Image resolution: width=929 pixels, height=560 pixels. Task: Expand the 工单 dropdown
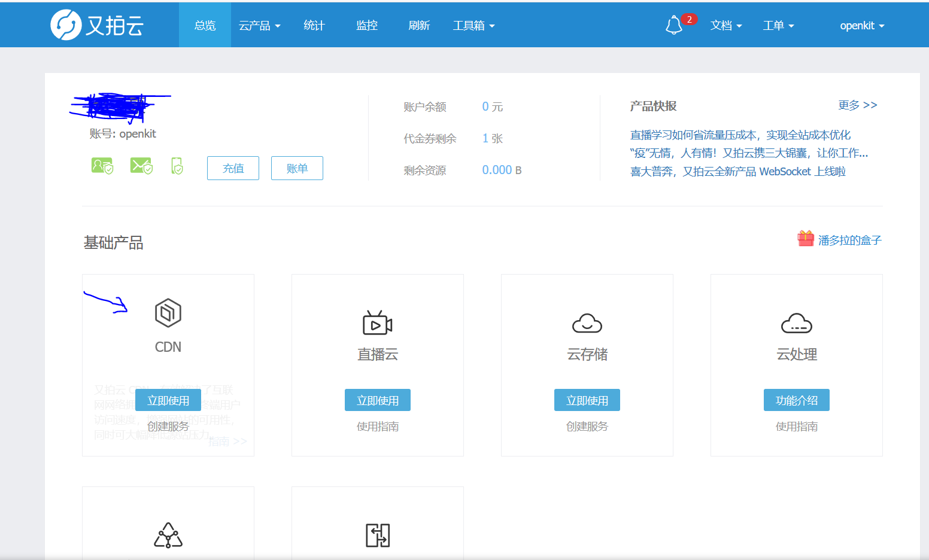[x=778, y=25]
